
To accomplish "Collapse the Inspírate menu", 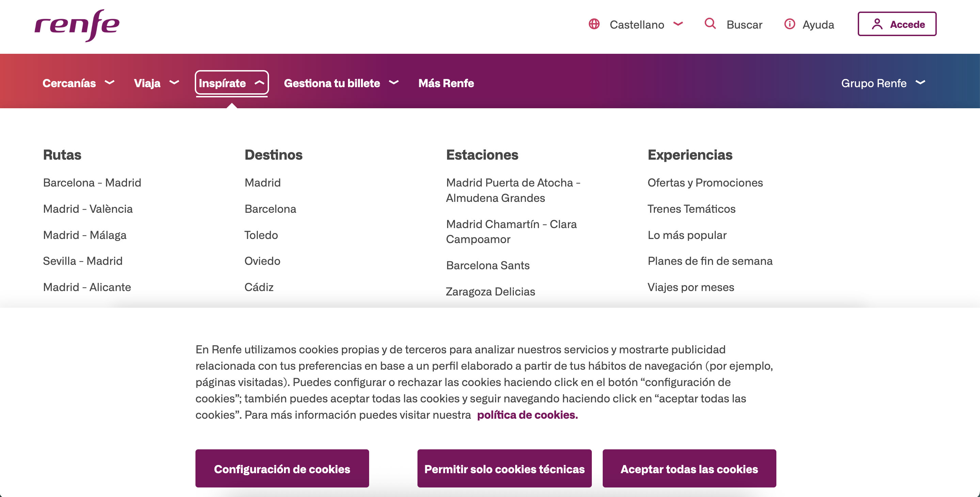I will 231,82.
